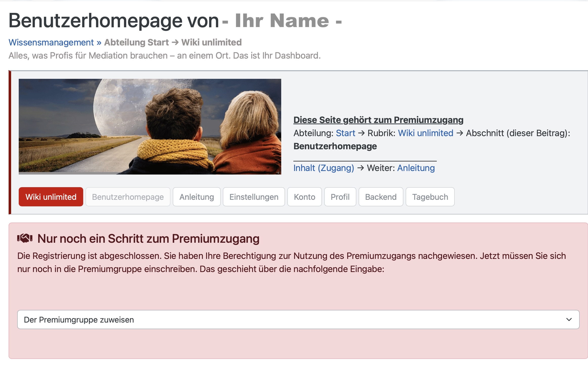
Task: Click the 'Inhalt (Zugang)' link
Action: (x=323, y=168)
